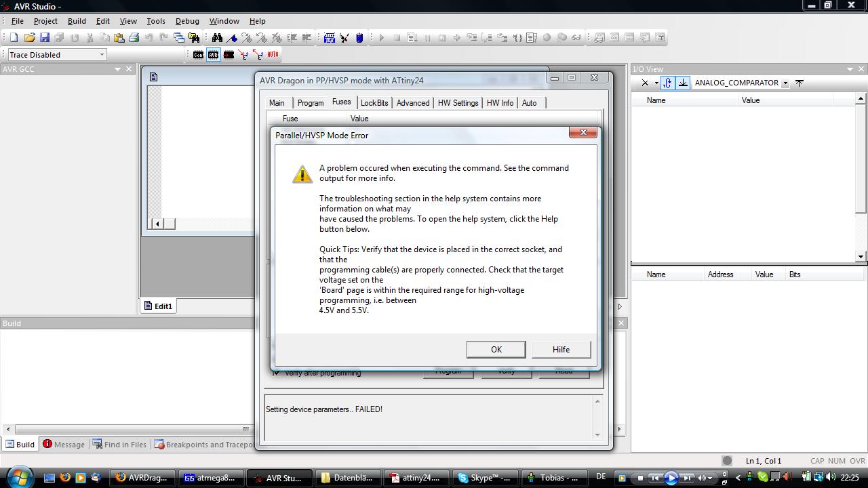Click the editor horizontal scroll left arrow
The width and height of the screenshot is (868, 488).
tap(157, 224)
